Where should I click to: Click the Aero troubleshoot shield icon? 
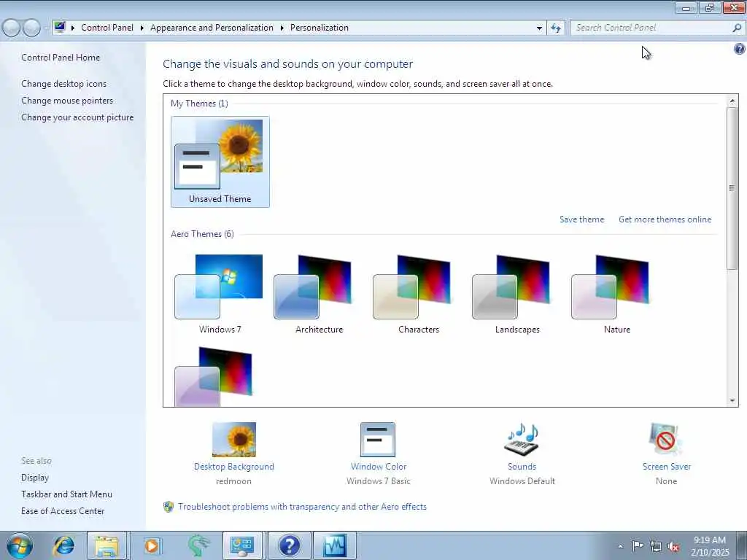coord(169,507)
